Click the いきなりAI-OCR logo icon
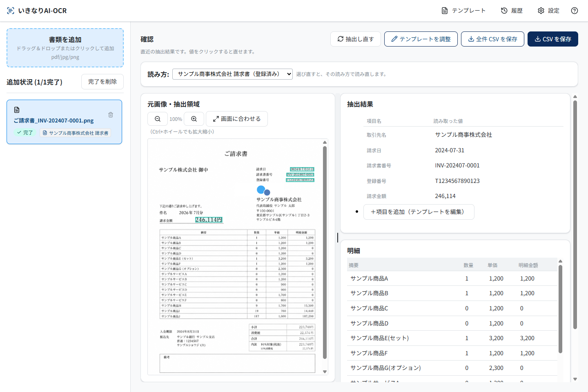The width and height of the screenshot is (588, 392). point(11,11)
